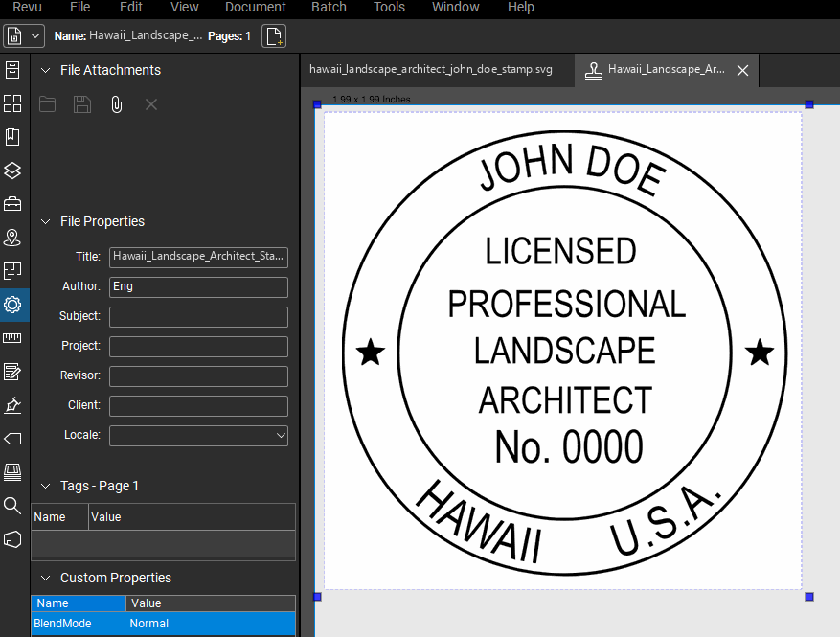Open the Help menu
This screenshot has height=637, width=840.
(x=521, y=7)
